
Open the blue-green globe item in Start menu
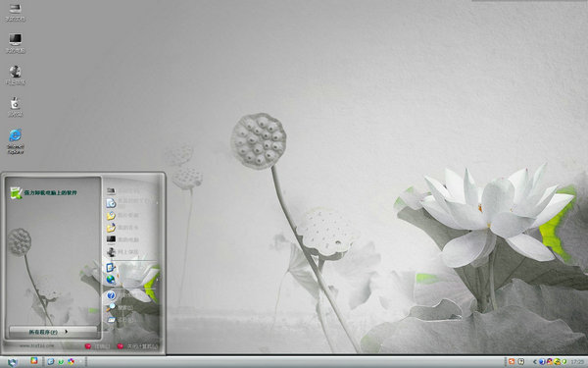tap(111, 280)
